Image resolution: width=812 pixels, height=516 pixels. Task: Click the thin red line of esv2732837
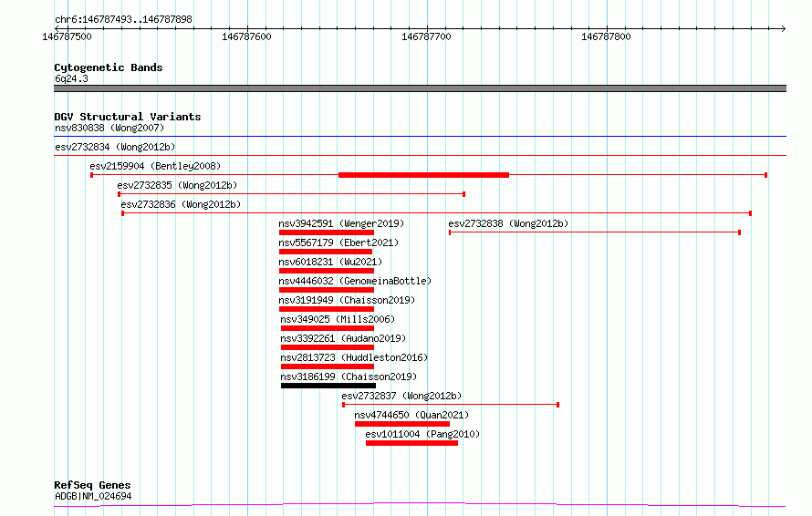pyautogui.click(x=451, y=405)
